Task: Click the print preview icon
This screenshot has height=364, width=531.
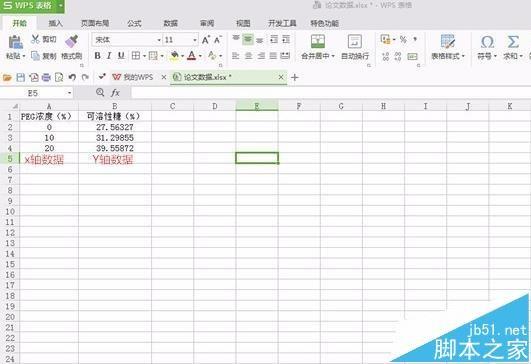Action: pos(59,78)
